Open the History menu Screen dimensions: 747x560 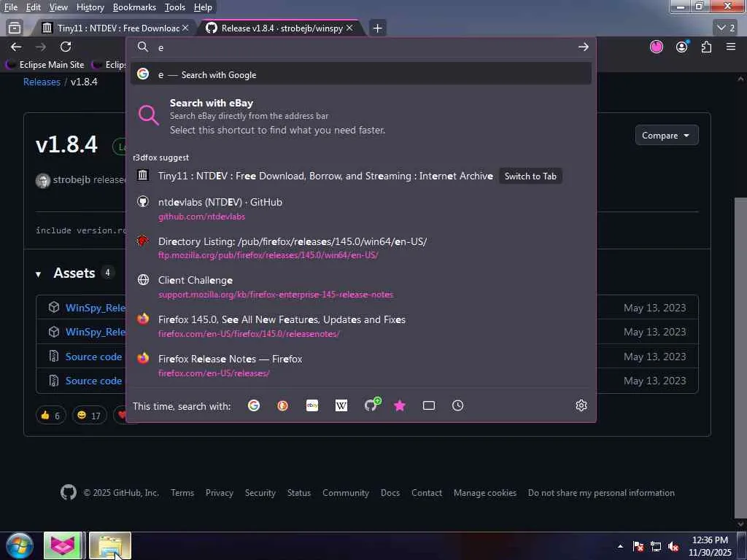(x=90, y=7)
